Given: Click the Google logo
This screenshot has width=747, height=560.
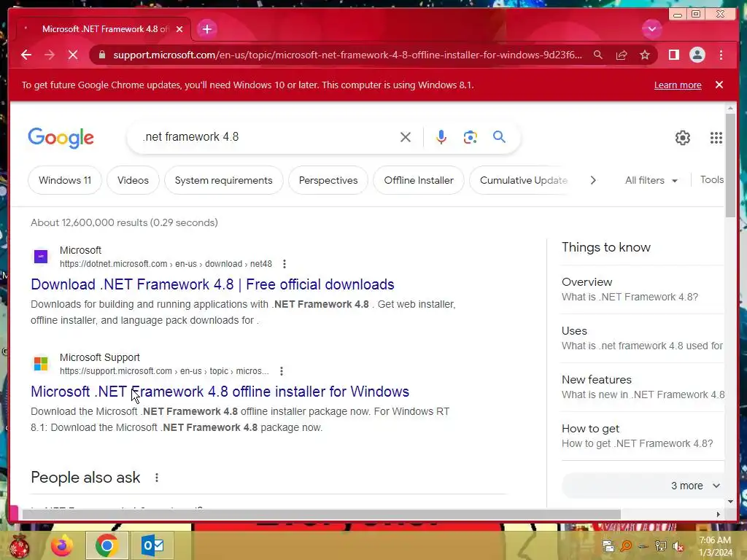Looking at the screenshot, I should pos(61,138).
